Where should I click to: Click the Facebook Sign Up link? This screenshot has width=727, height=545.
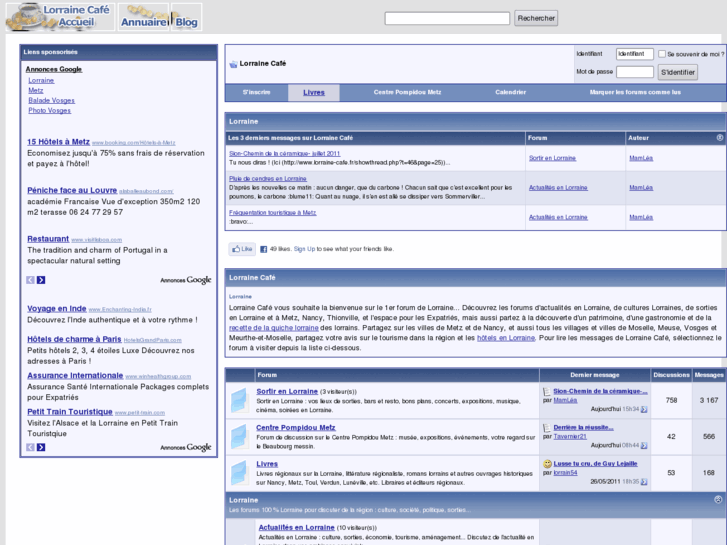304,249
